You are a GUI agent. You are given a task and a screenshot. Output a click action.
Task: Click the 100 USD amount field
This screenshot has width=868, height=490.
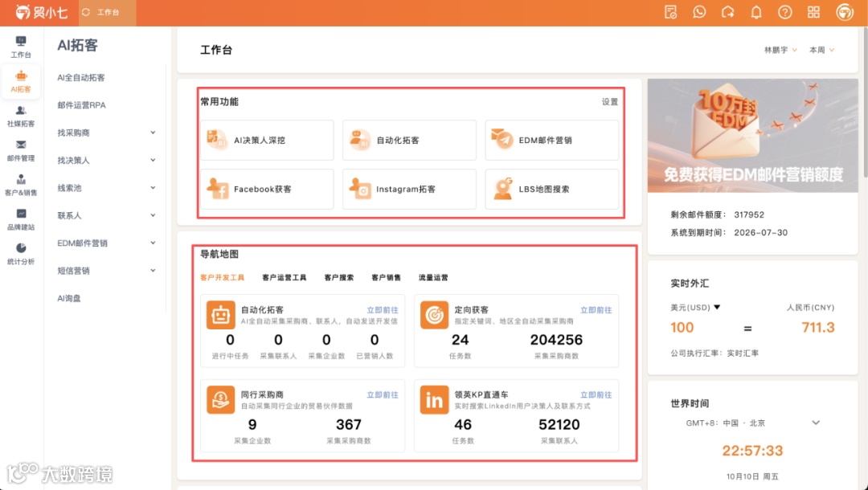coord(682,328)
